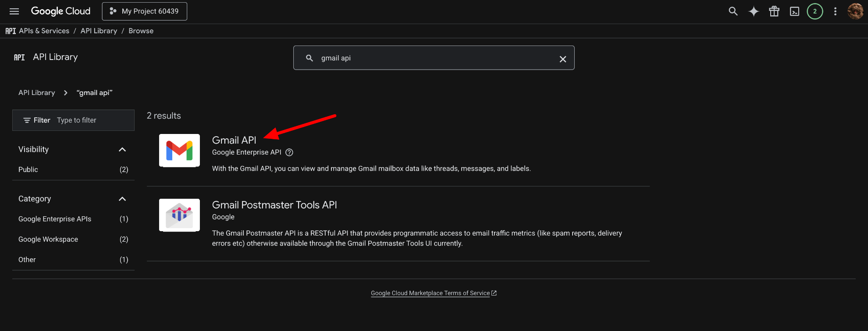Click into the gmail api search field
Screen dimensions: 868x331
click(434, 58)
